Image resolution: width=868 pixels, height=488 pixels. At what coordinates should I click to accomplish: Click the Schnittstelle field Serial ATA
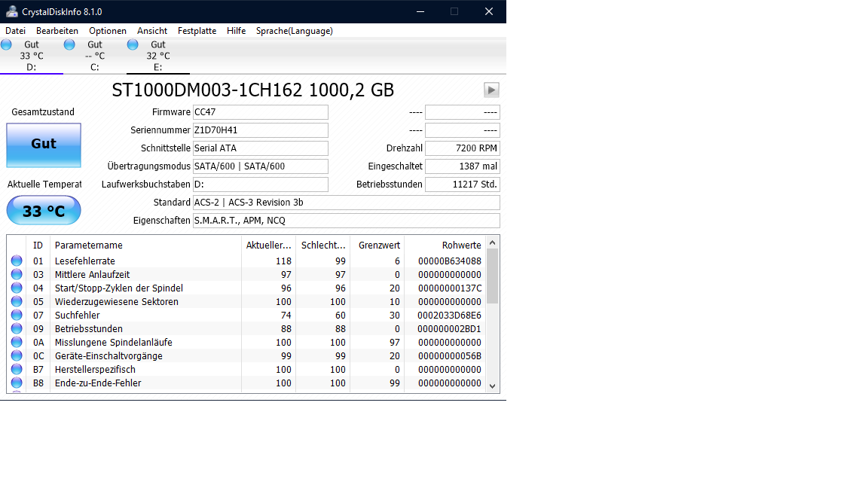pos(260,148)
